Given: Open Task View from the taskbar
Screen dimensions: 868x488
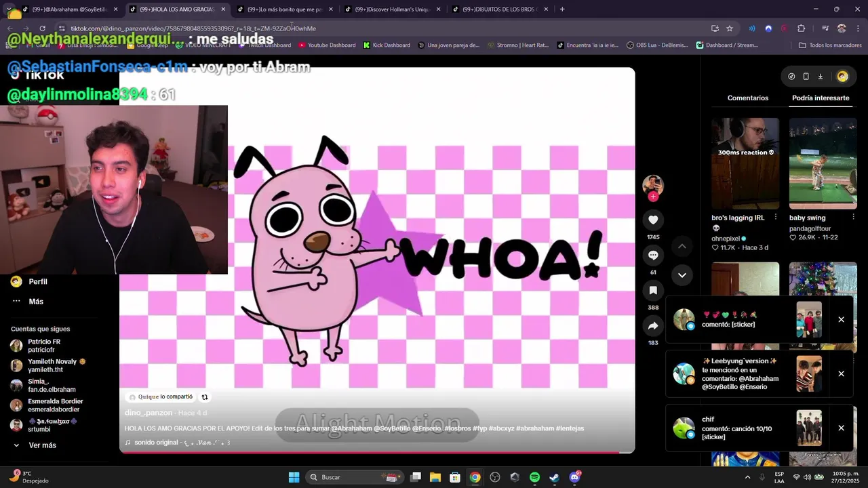Looking at the screenshot, I should click(x=416, y=477).
